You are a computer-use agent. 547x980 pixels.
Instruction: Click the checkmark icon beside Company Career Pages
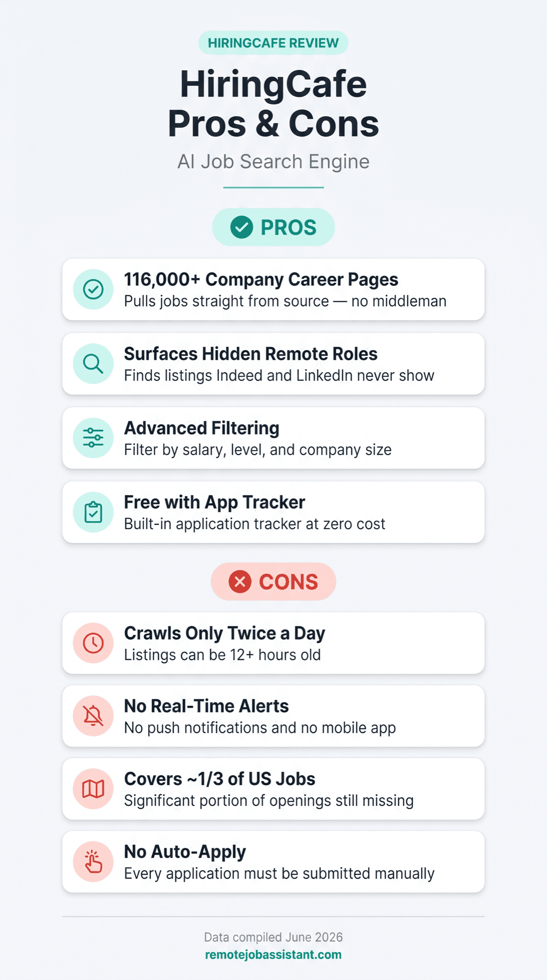point(93,289)
